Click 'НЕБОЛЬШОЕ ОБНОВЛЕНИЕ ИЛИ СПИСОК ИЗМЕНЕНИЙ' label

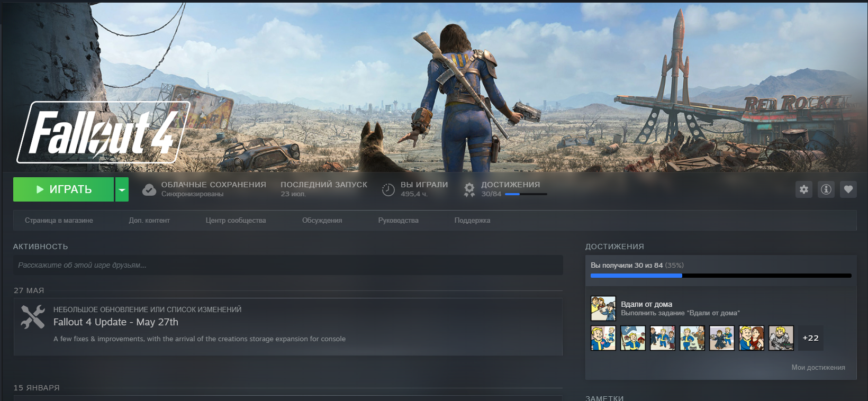pos(148,309)
